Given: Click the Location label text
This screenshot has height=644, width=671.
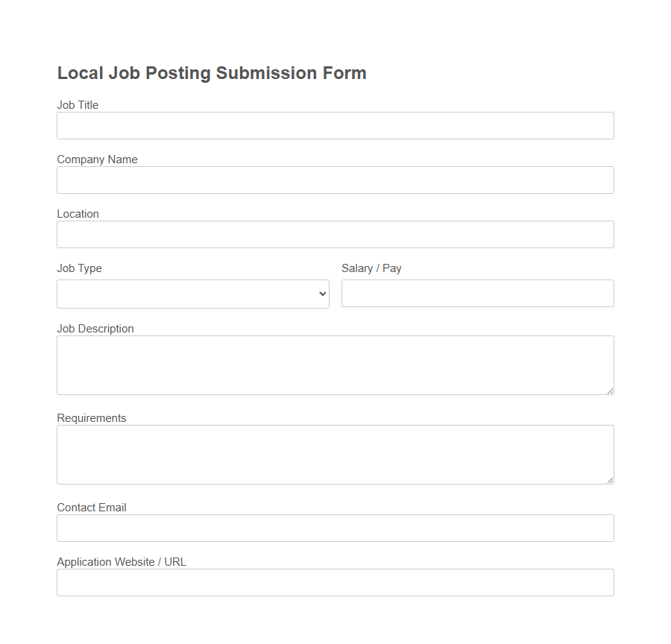Looking at the screenshot, I should [x=78, y=214].
